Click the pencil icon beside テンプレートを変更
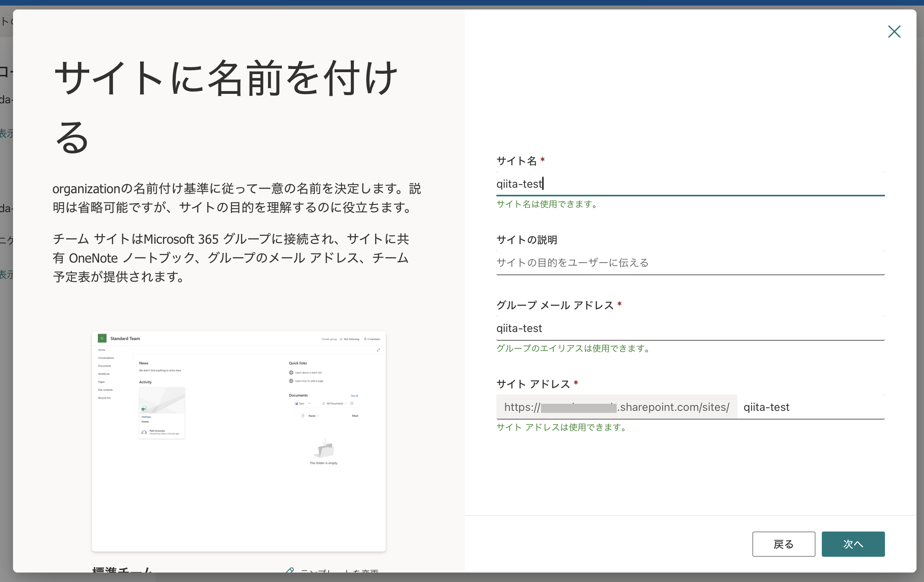Viewport: 924px width, 582px height. (290, 571)
